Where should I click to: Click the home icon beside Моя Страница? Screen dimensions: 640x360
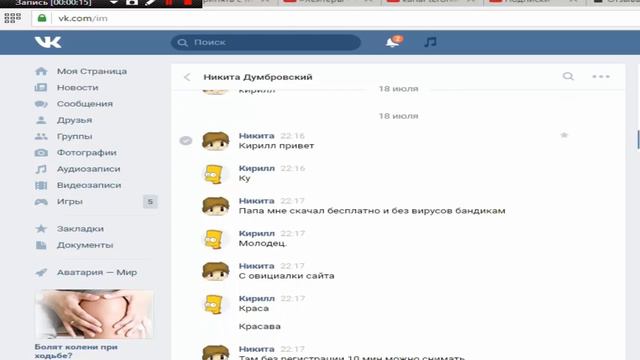pos(41,71)
